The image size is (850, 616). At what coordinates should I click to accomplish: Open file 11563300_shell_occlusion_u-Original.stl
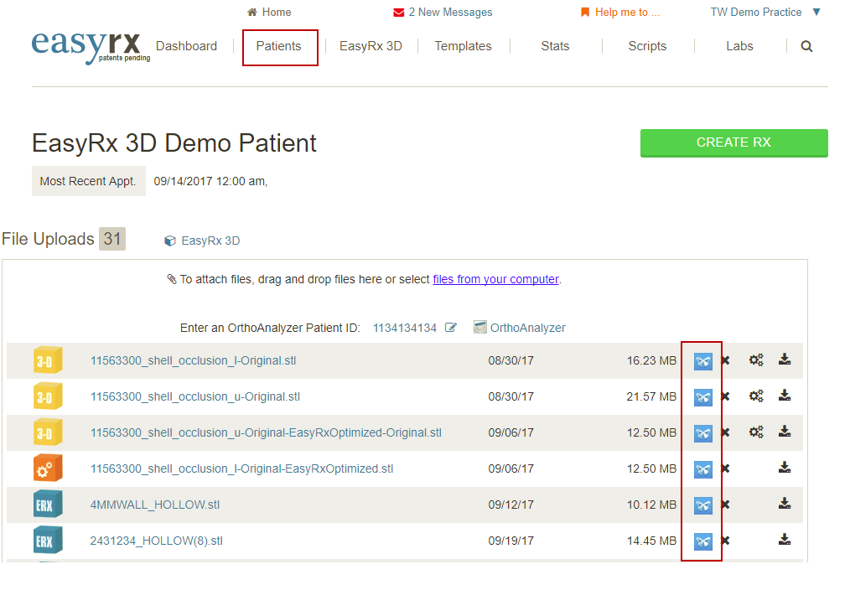pyautogui.click(x=195, y=396)
